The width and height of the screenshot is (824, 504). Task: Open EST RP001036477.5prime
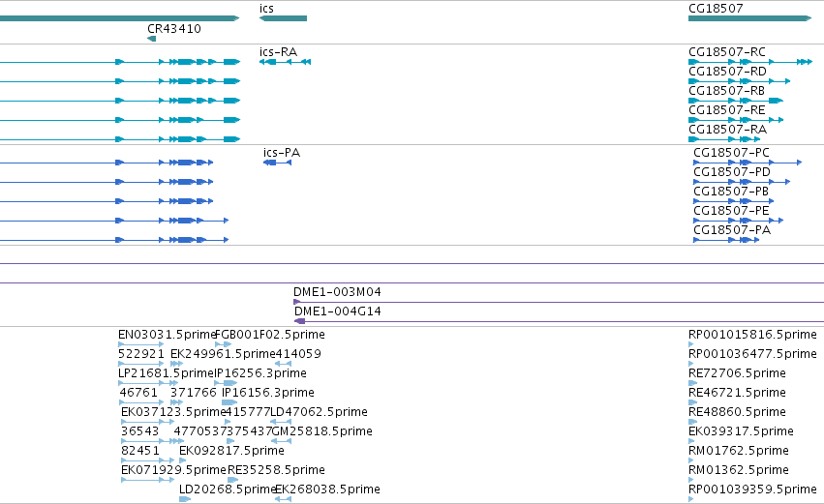pos(752,354)
